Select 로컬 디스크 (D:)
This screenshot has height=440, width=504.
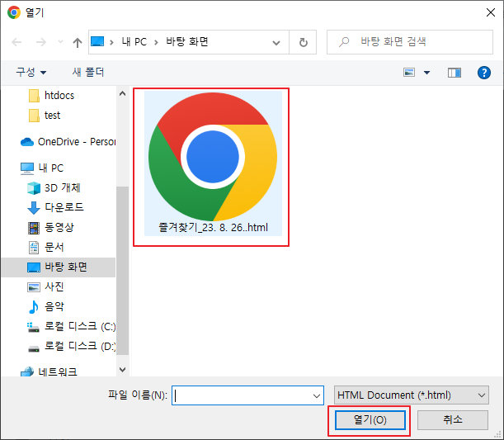(x=80, y=346)
